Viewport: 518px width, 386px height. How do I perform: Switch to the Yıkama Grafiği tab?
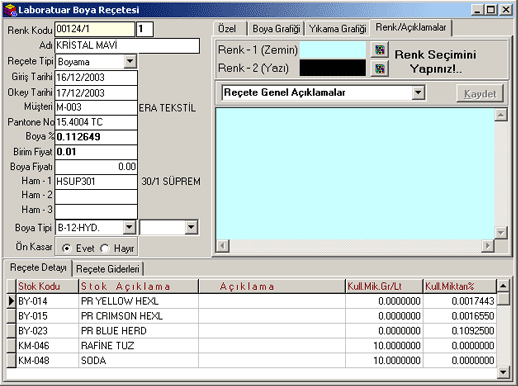point(337,29)
